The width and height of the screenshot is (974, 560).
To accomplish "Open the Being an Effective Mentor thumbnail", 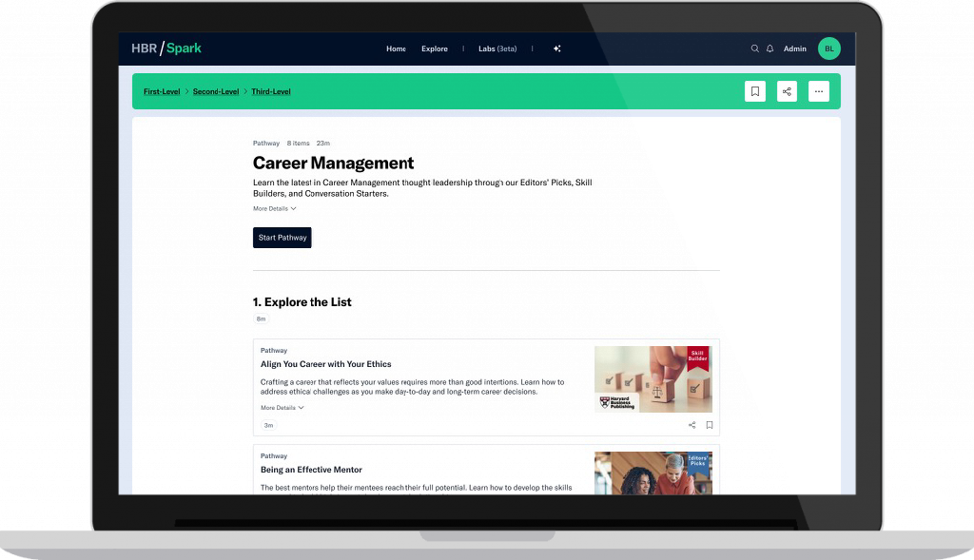I will [x=653, y=473].
